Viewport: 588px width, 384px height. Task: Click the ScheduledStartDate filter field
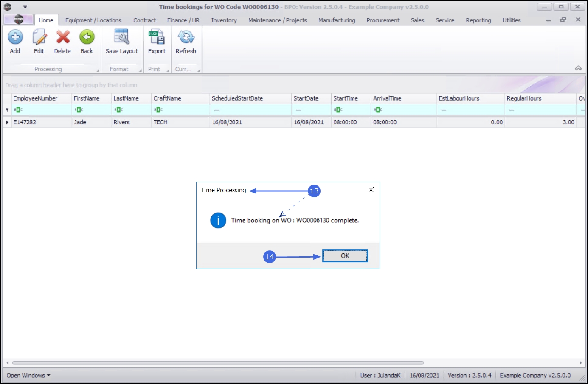[x=250, y=109]
